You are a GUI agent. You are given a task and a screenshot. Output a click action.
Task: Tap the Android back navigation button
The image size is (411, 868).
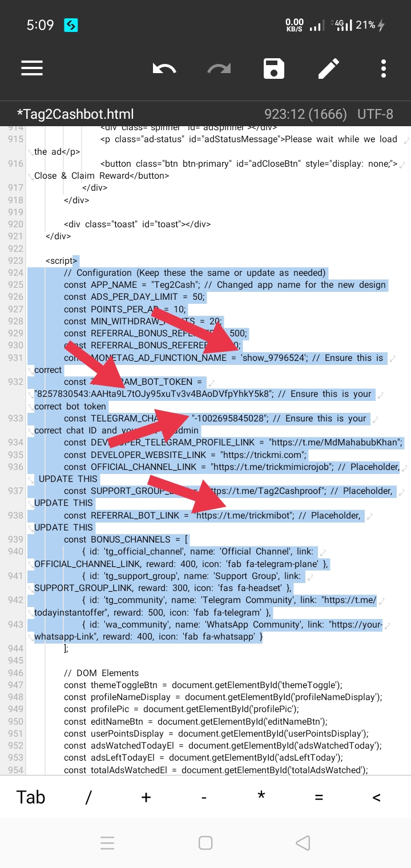coord(303,843)
